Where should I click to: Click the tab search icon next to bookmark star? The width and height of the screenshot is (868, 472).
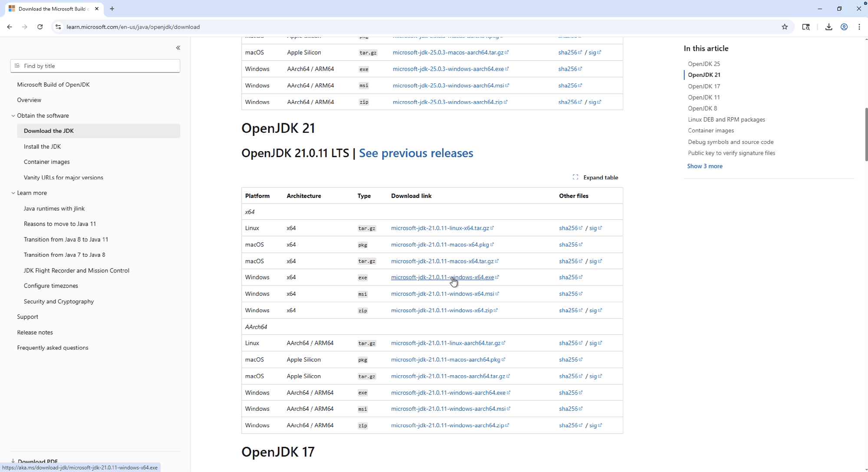tap(806, 27)
